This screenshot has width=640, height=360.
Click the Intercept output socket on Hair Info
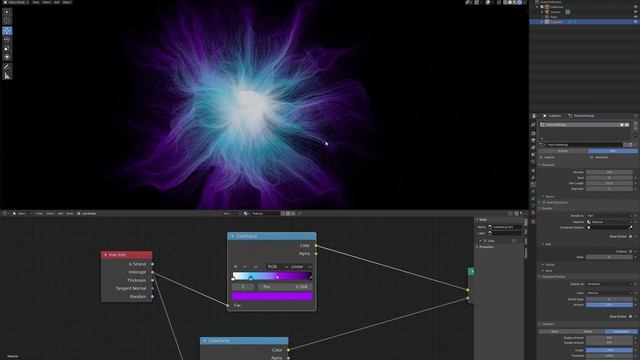[x=153, y=272]
